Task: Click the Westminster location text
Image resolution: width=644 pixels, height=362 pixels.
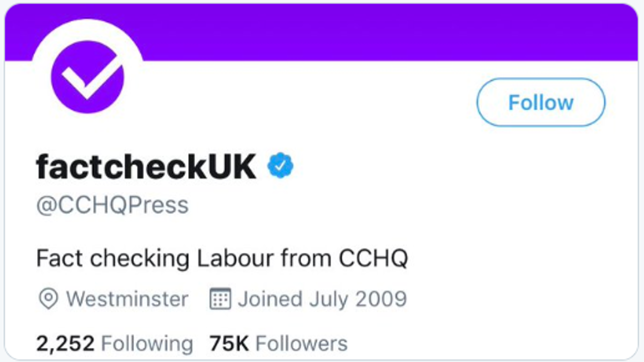Action: pos(127,299)
